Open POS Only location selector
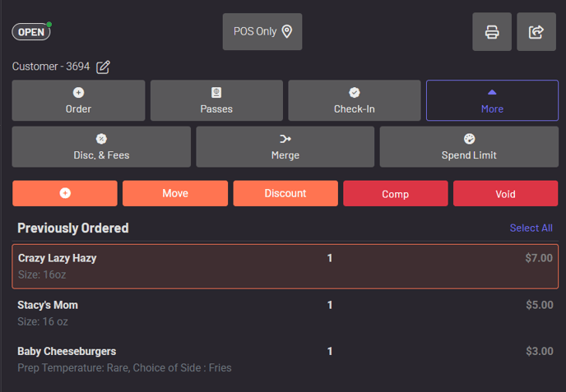 (262, 32)
